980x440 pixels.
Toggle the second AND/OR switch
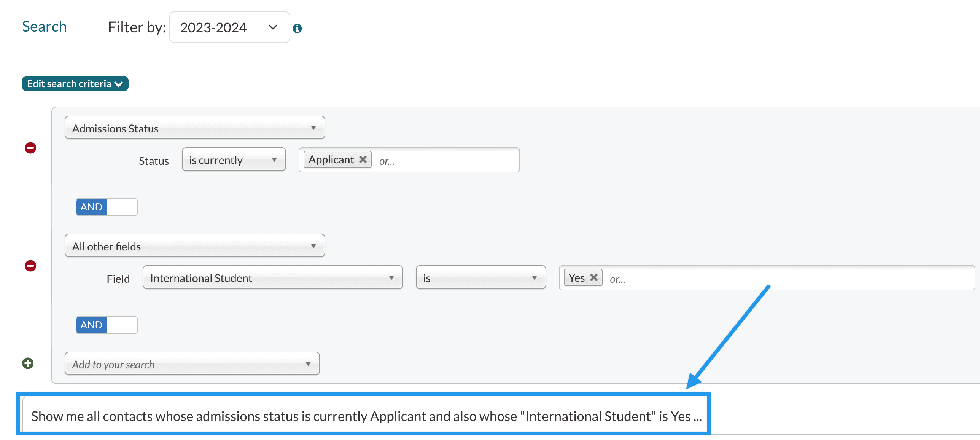pyautogui.click(x=107, y=325)
